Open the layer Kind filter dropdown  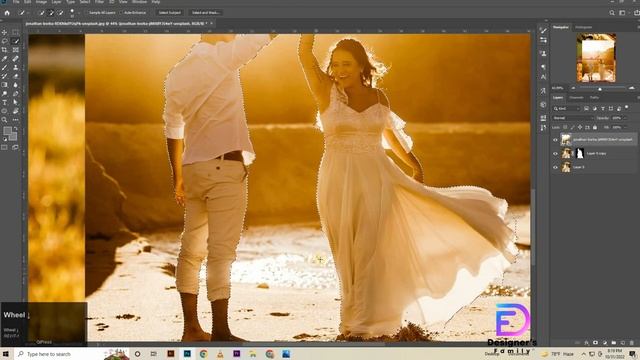[x=566, y=109]
